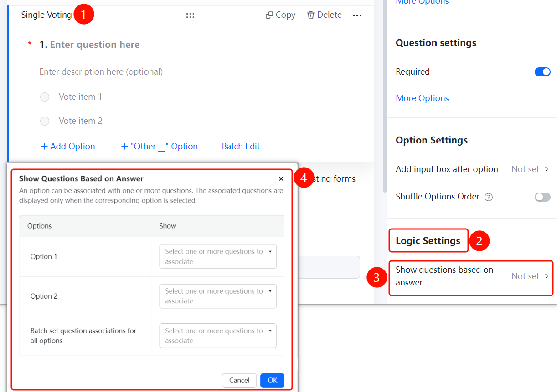
Task: Expand Add input box after option setting
Action: pyautogui.click(x=472, y=169)
